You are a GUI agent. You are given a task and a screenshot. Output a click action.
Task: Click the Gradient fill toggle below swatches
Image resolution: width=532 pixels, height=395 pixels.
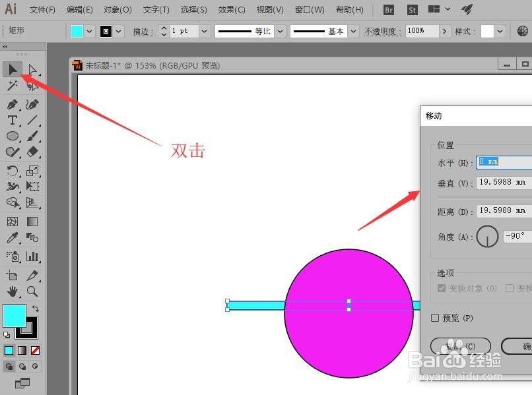22,350
